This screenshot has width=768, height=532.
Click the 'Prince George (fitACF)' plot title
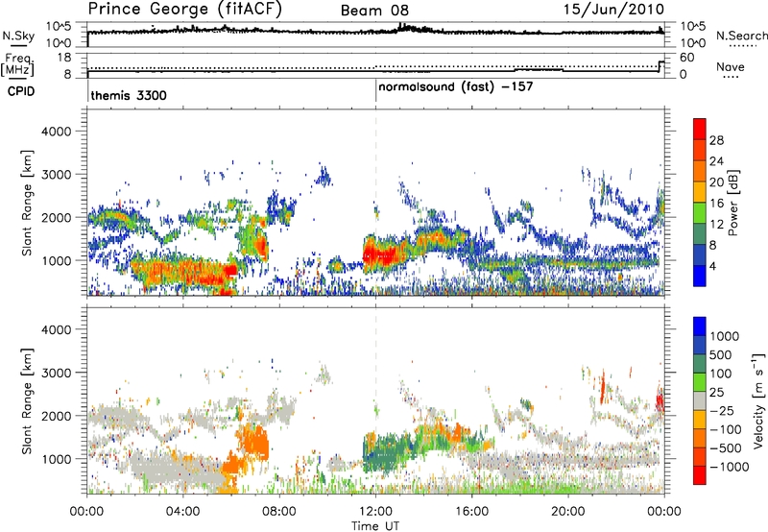tap(185, 9)
